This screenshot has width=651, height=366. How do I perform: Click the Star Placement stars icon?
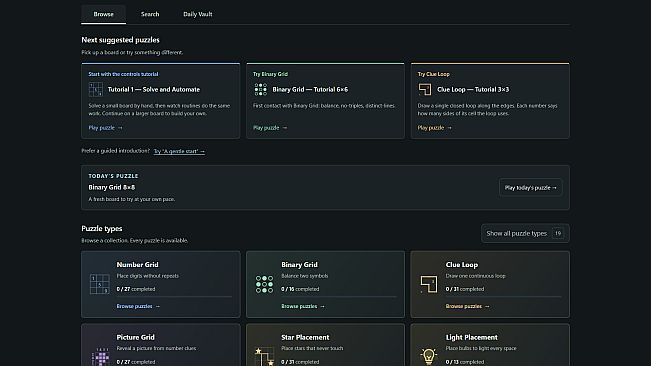[264, 356]
